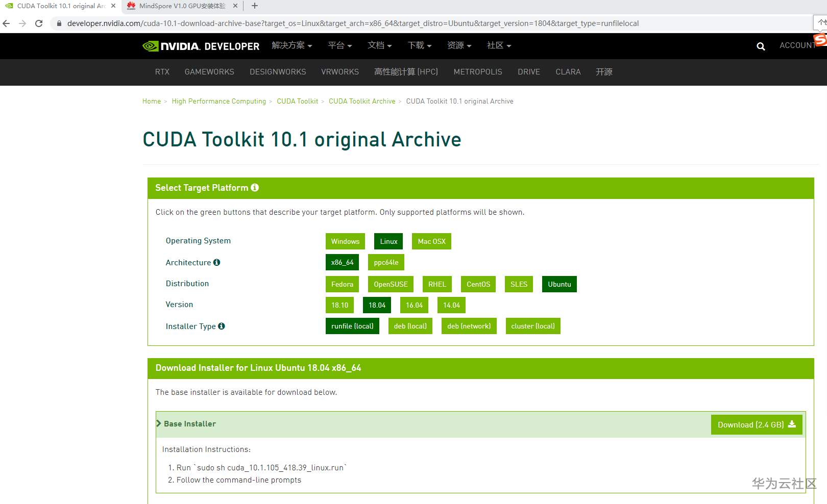This screenshot has width=827, height=504.
Task: Select Windows operating system
Action: click(x=345, y=241)
